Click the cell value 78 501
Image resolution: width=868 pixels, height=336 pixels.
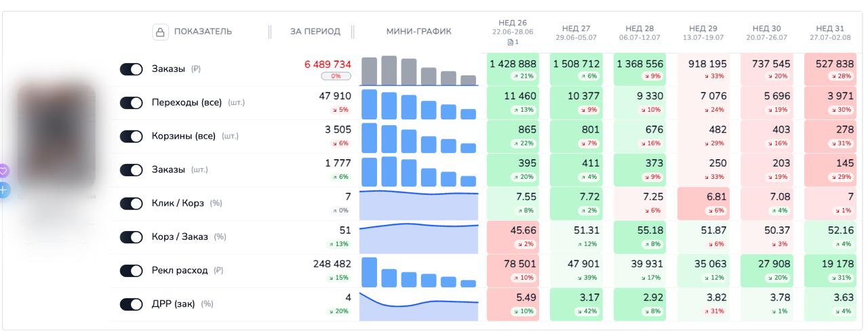pos(520,264)
